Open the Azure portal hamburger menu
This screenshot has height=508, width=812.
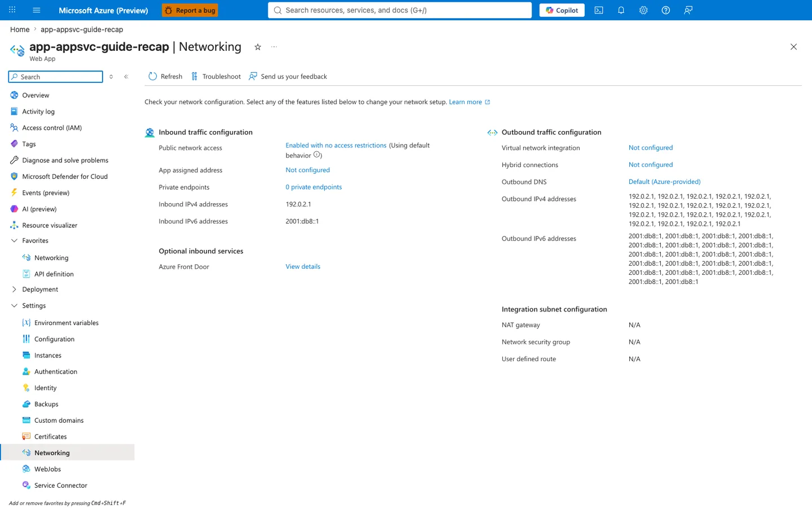(37, 10)
